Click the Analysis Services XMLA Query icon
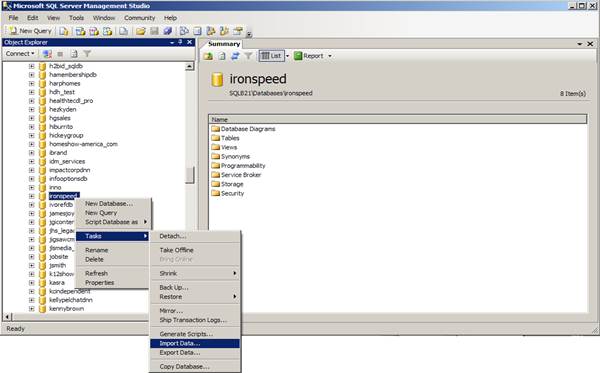600x373 pixels. tap(108, 31)
